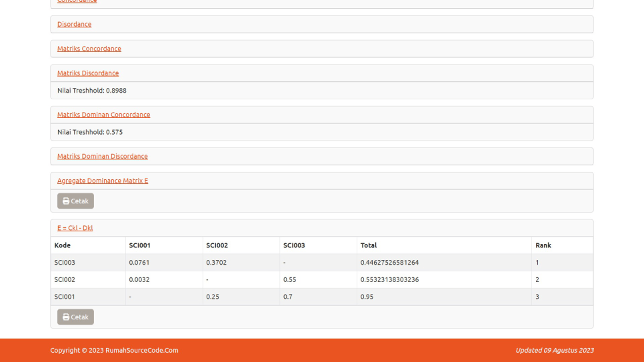
Task: Click the Nilai Treshhold: 0.8988 text
Action: (x=91, y=91)
